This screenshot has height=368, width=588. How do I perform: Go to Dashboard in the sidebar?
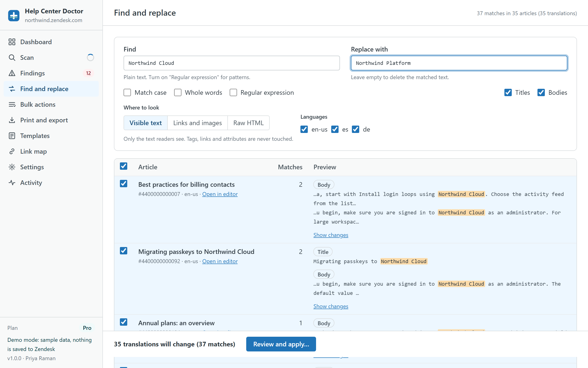pos(51,42)
